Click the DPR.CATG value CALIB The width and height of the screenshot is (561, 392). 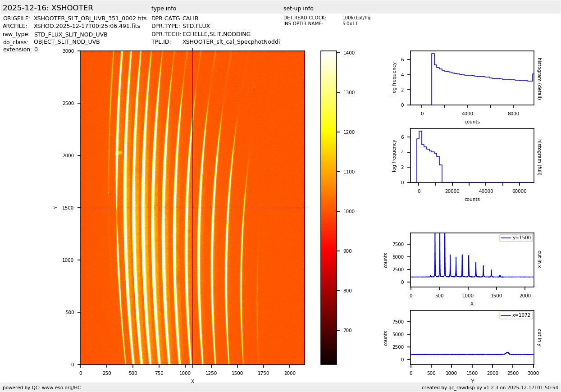(x=190, y=18)
